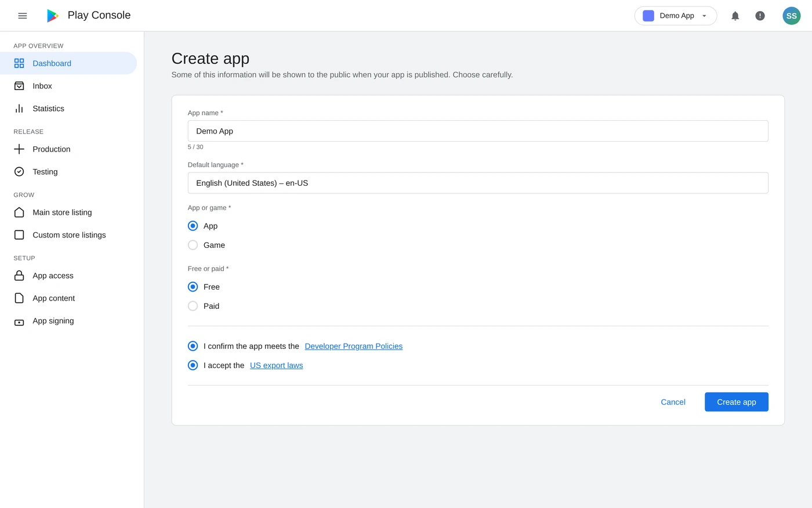Select the App radio button
The height and width of the screenshot is (508, 812).
point(193,226)
